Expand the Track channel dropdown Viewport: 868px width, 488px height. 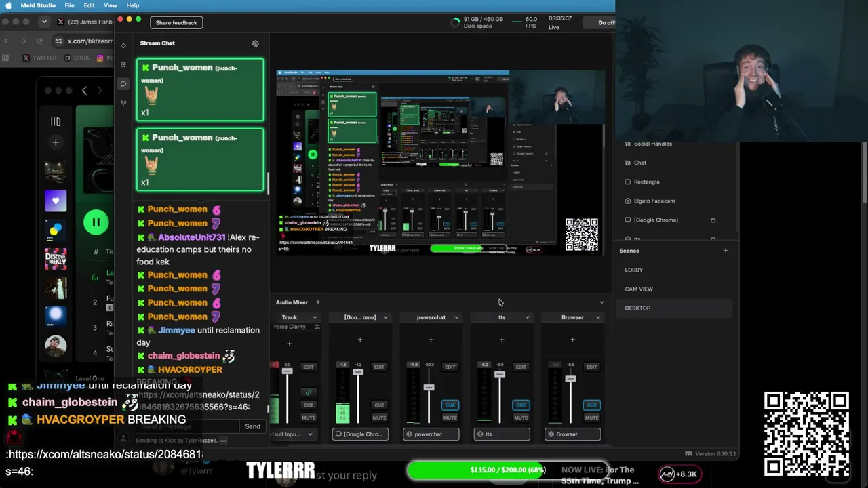(315, 317)
